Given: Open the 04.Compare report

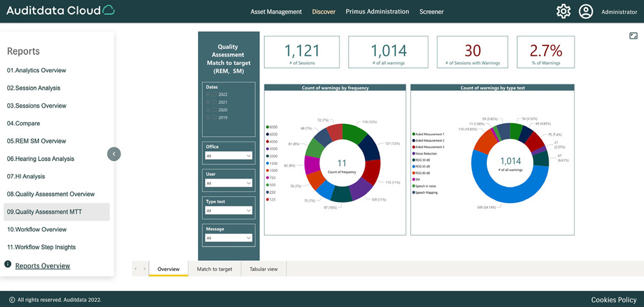Looking at the screenshot, I should 23,123.
